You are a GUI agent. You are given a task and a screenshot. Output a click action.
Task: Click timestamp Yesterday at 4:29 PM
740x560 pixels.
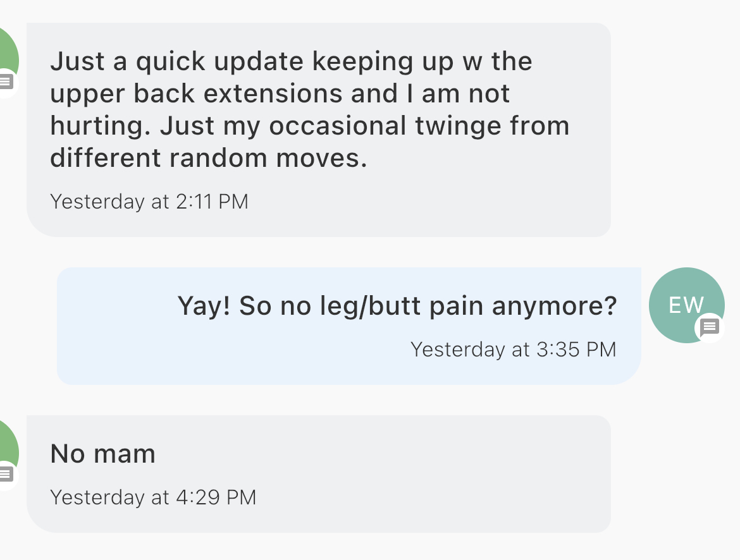click(153, 497)
